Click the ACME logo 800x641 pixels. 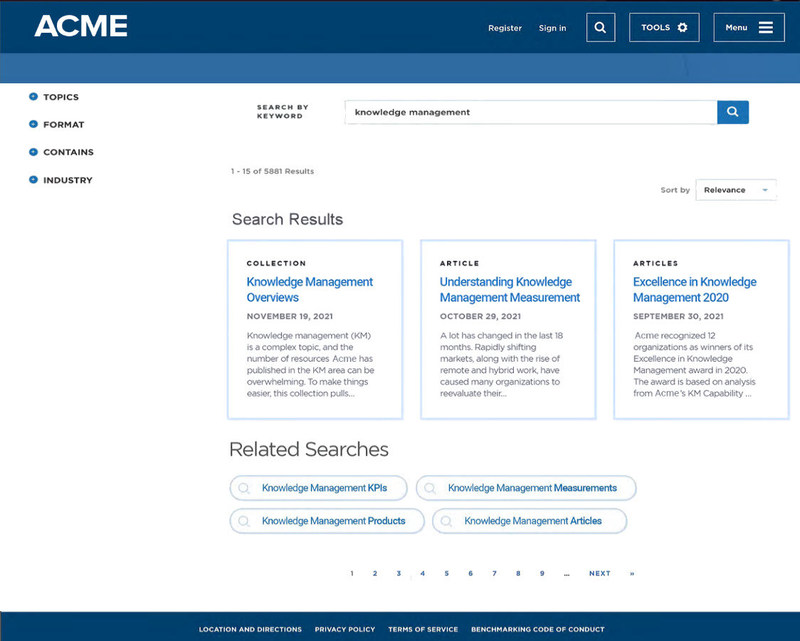click(x=81, y=27)
